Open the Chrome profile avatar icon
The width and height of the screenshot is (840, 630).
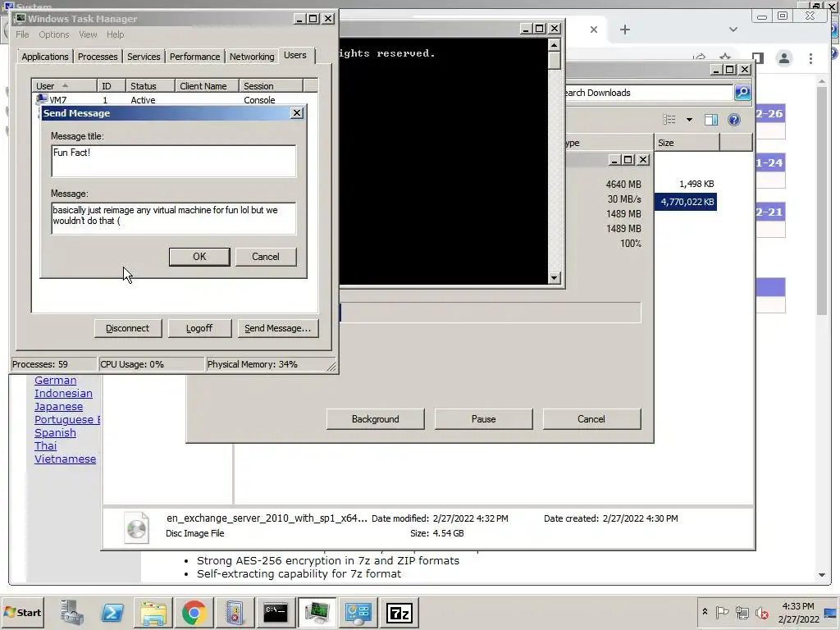(x=783, y=58)
